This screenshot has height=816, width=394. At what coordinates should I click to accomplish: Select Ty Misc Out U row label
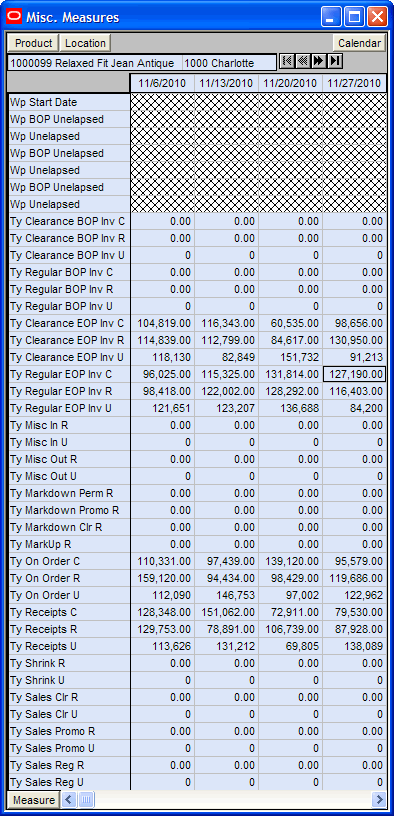tap(69, 477)
